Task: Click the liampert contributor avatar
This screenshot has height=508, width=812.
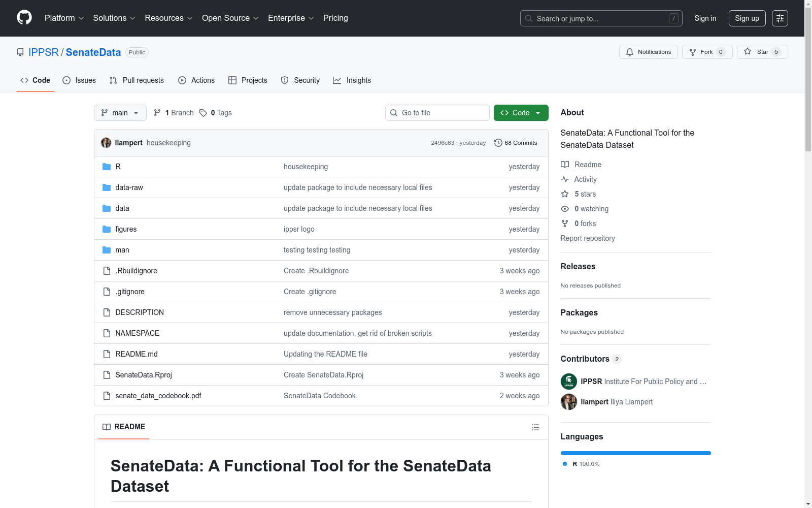Action: point(569,402)
